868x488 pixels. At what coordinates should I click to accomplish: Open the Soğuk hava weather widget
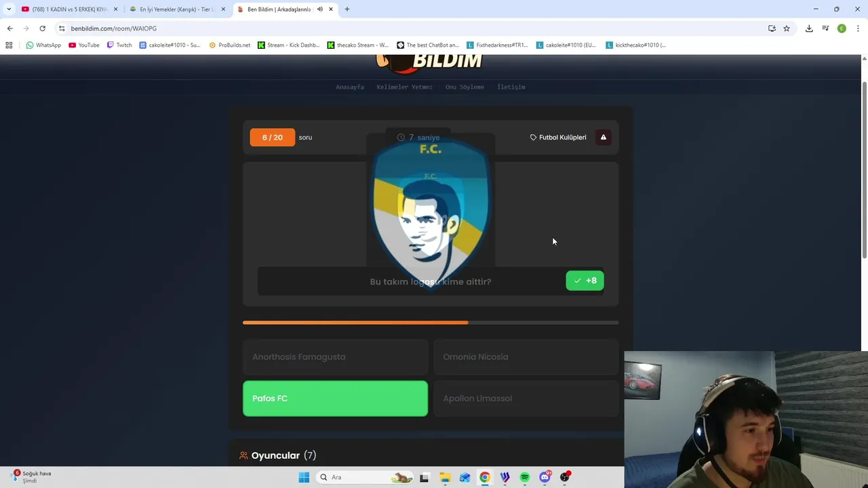point(32,476)
